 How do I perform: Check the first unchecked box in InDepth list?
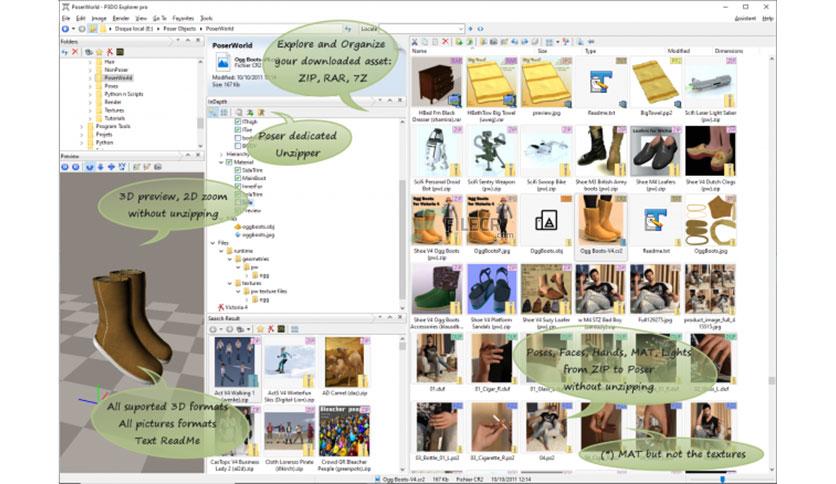point(238,138)
